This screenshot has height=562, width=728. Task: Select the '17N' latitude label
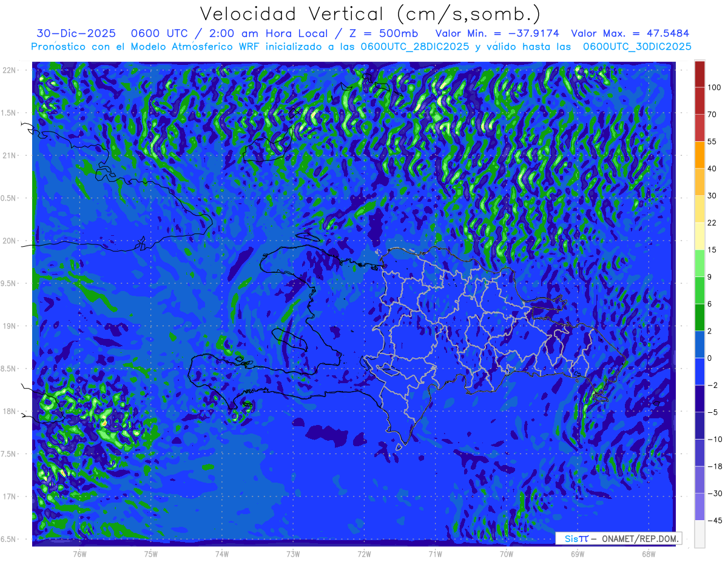10,497
